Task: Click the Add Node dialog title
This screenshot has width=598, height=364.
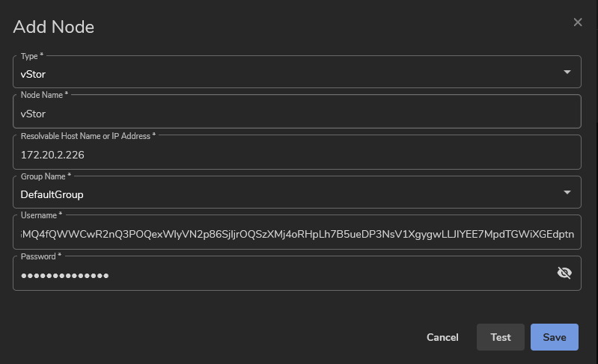Action: pyautogui.click(x=54, y=28)
